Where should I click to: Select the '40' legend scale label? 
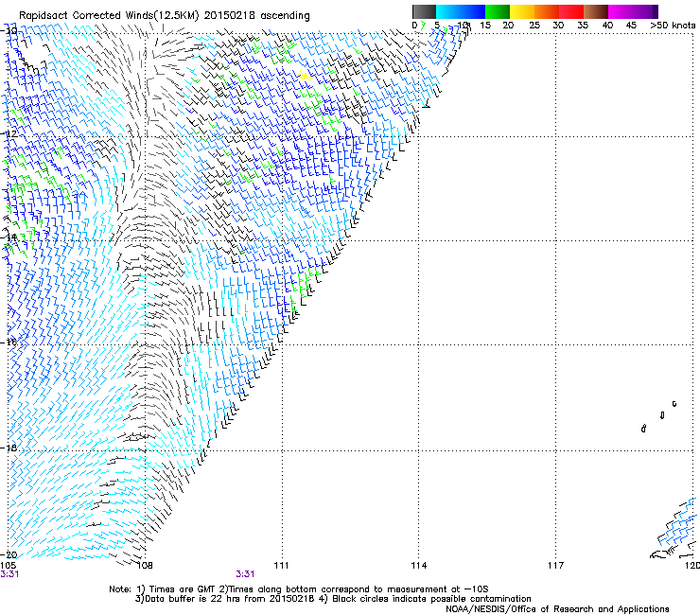(x=607, y=26)
